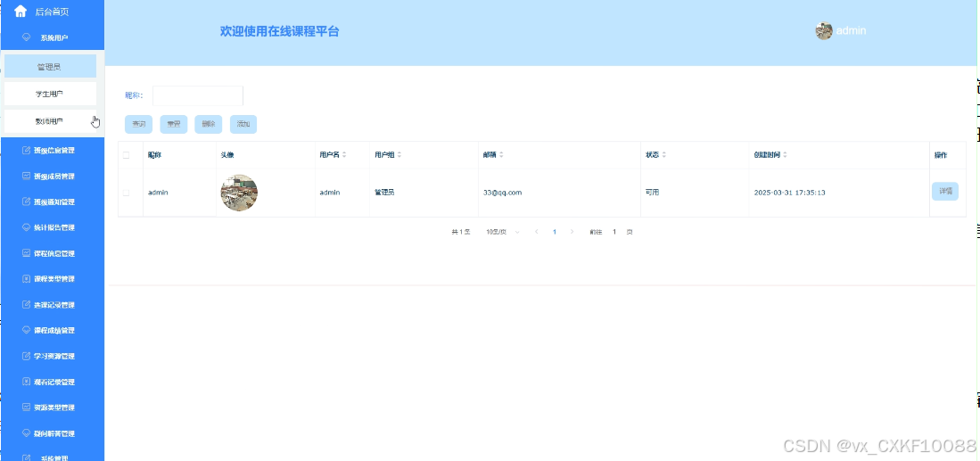Click the home icon beside 后台首页
This screenshot has height=461, width=980.
pos(21,12)
